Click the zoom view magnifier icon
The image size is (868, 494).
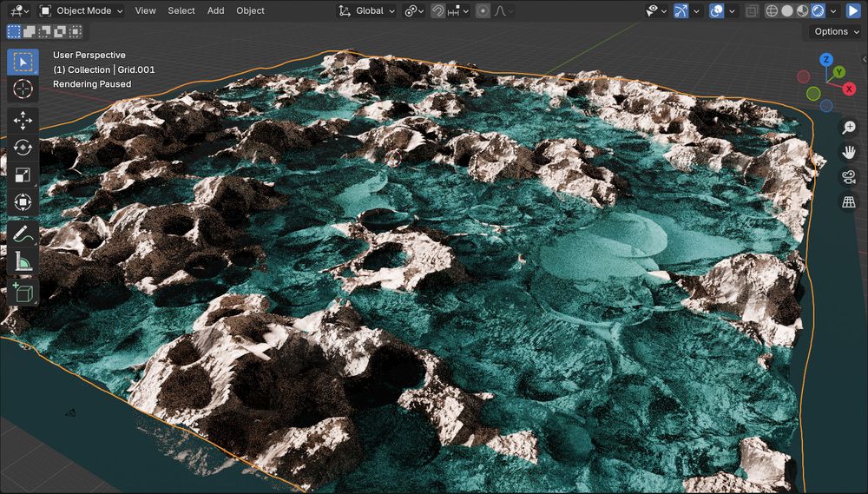pos(849,128)
